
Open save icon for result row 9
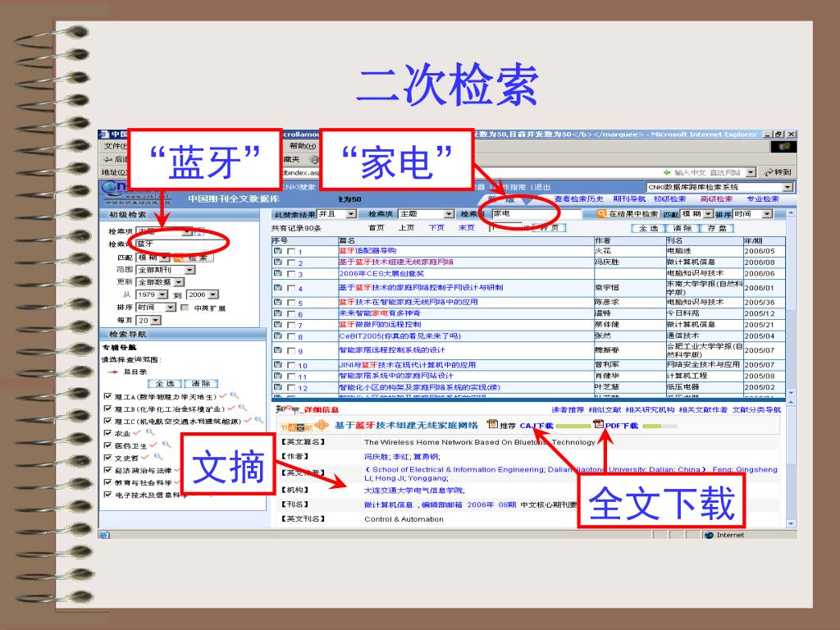tap(277, 350)
